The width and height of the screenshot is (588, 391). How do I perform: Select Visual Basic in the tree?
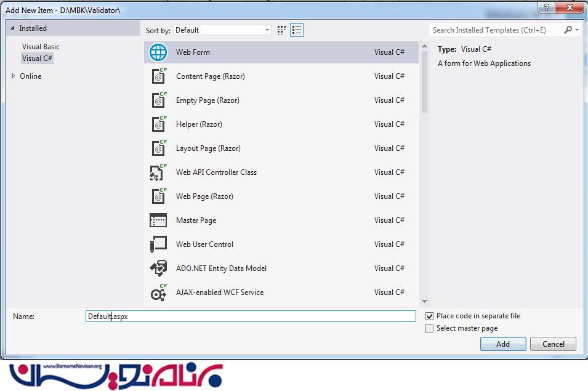(x=41, y=47)
